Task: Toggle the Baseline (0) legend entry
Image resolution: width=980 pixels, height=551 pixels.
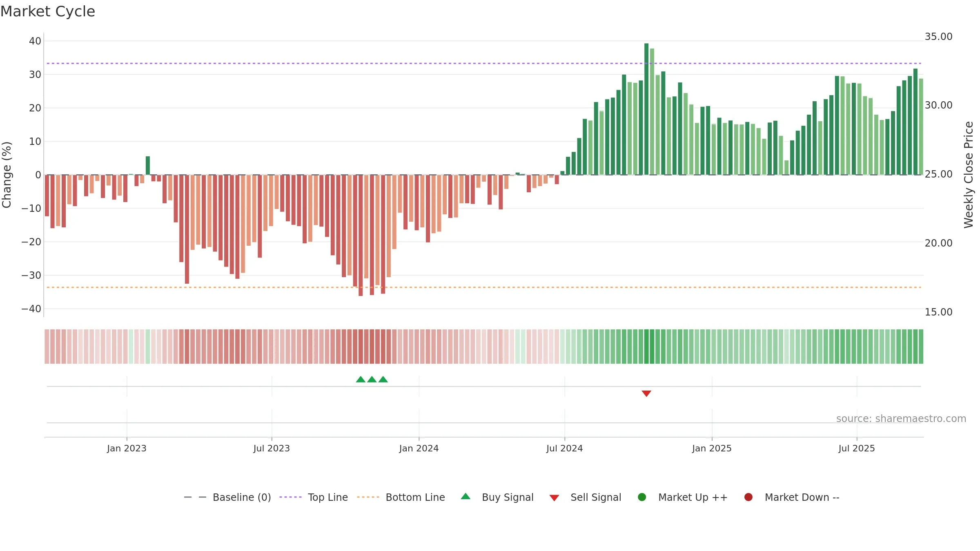Action: pos(227,497)
